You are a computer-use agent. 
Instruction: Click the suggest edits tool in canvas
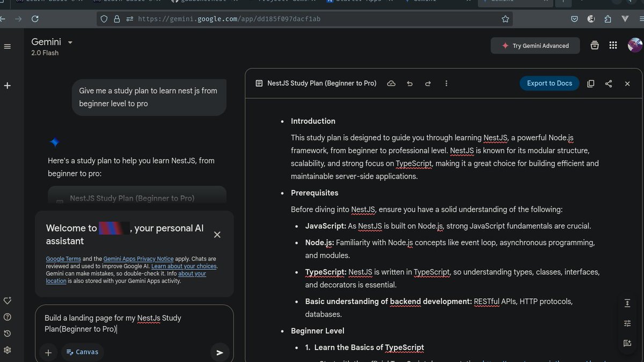pyautogui.click(x=627, y=343)
